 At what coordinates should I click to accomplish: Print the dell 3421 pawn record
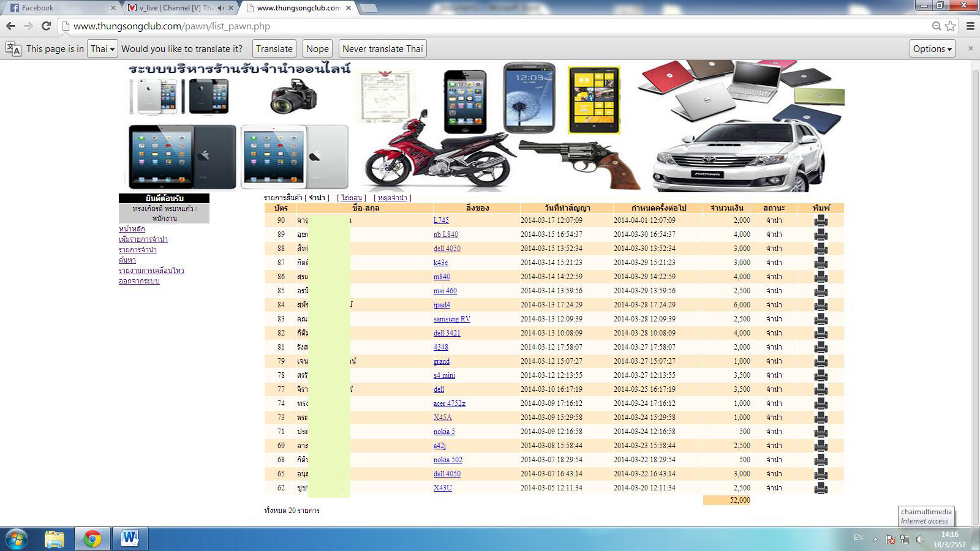coord(821,333)
